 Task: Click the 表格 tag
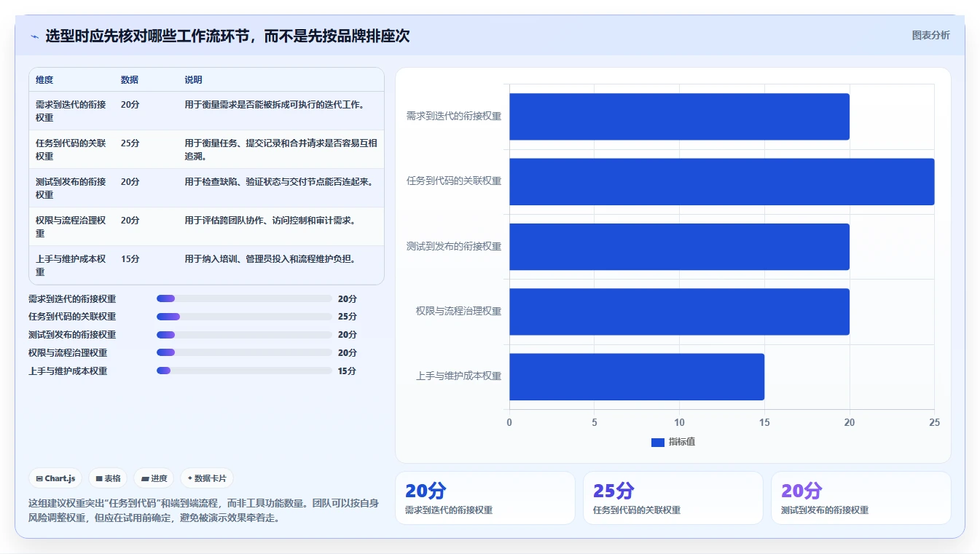109,478
